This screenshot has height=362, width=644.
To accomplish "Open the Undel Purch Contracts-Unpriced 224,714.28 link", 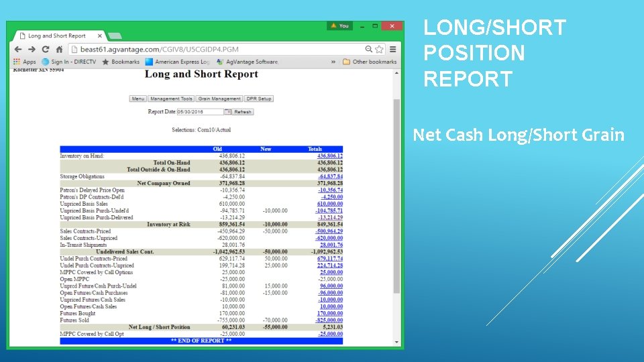I will pyautogui.click(x=330, y=265).
